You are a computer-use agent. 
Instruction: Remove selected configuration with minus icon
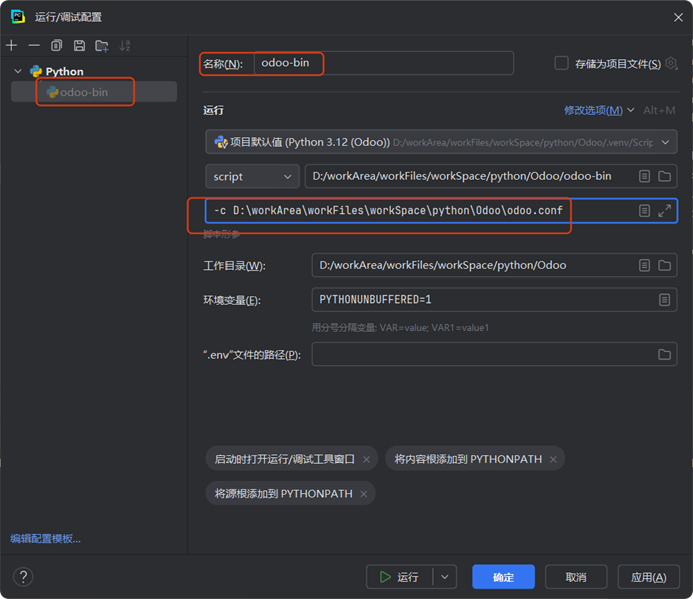[x=34, y=45]
